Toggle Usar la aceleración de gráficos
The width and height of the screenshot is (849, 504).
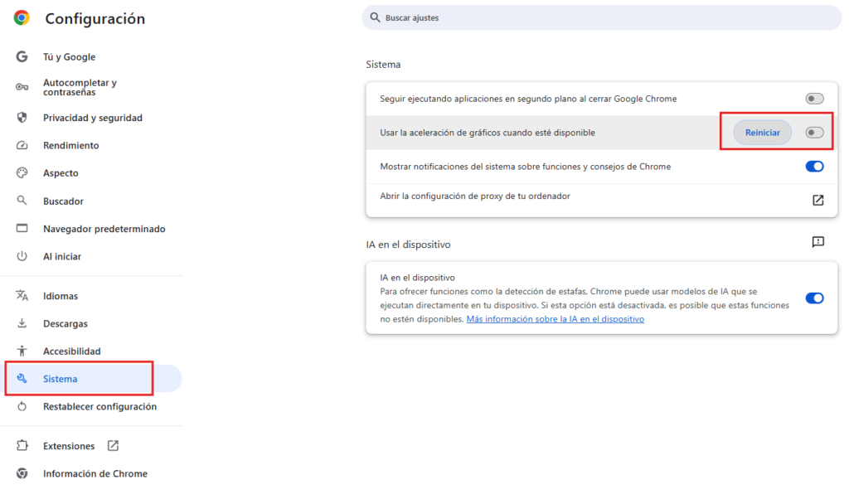pos(814,133)
